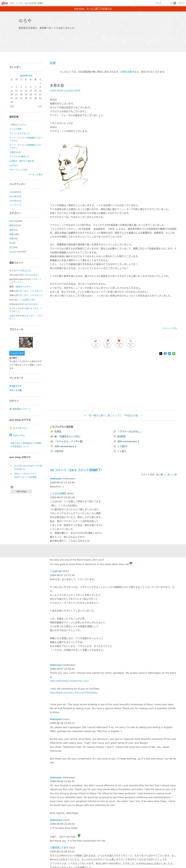Click ログイン at the top right

click(x=182, y=3)
